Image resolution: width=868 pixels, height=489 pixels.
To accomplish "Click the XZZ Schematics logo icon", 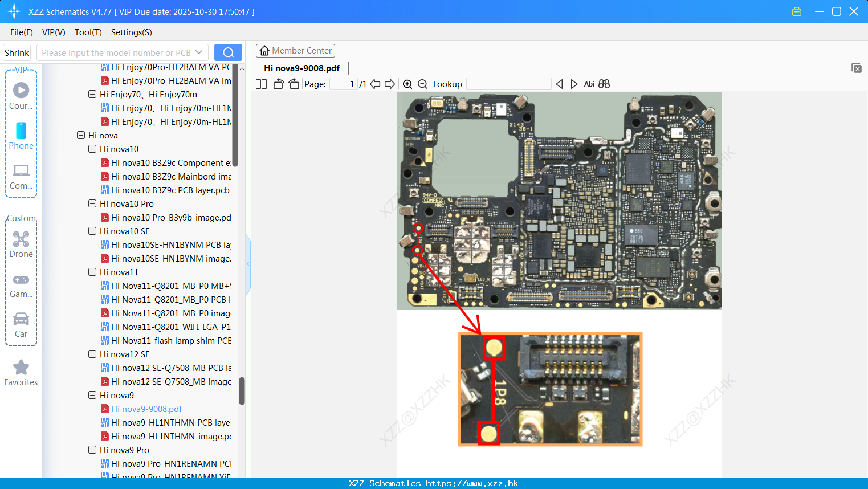I will click(14, 11).
